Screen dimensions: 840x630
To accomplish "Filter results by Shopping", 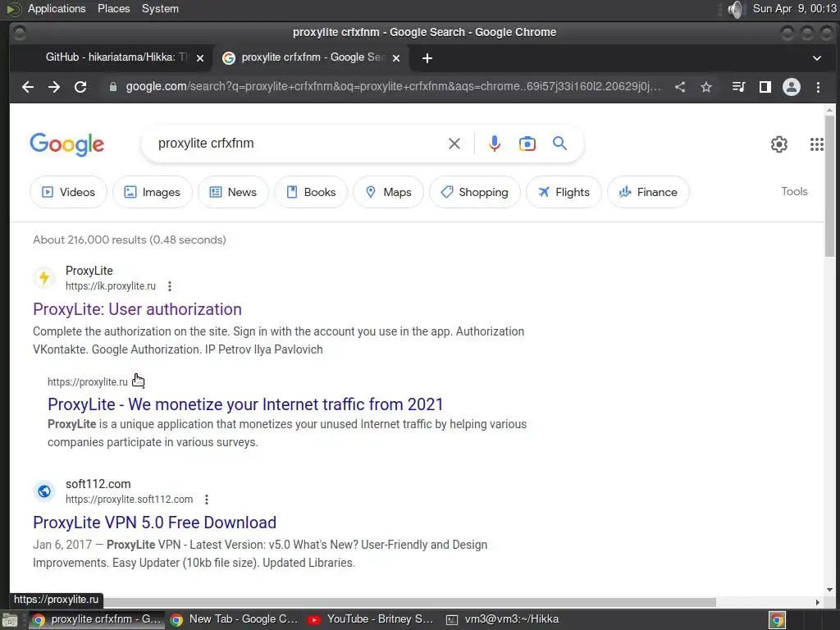I will (x=475, y=192).
